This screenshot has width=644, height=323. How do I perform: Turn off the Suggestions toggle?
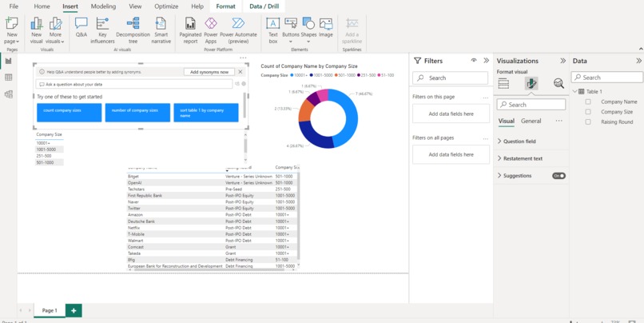pos(559,175)
